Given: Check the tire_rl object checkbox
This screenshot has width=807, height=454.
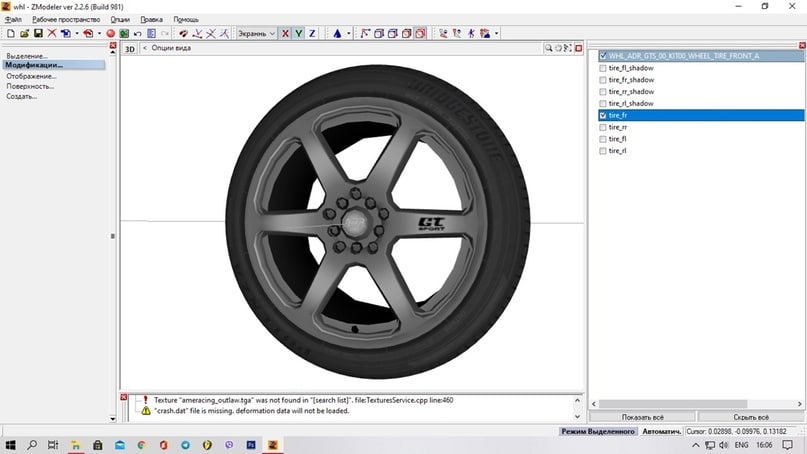Looking at the screenshot, I should click(603, 151).
